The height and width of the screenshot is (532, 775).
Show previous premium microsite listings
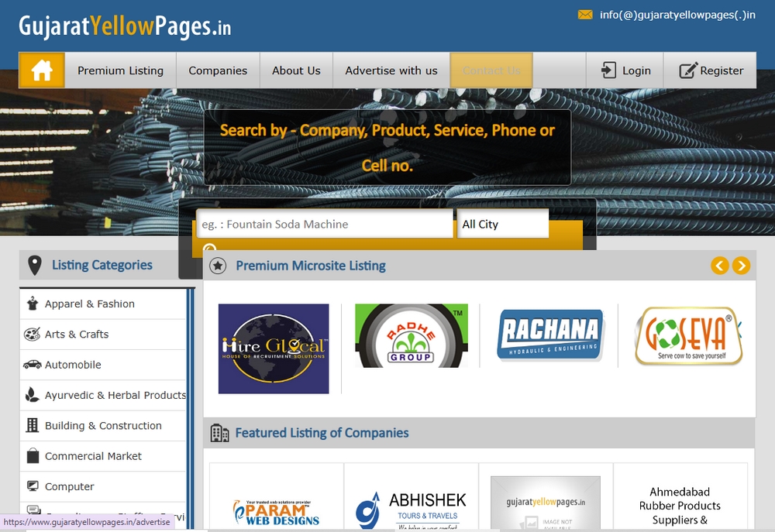click(x=720, y=266)
